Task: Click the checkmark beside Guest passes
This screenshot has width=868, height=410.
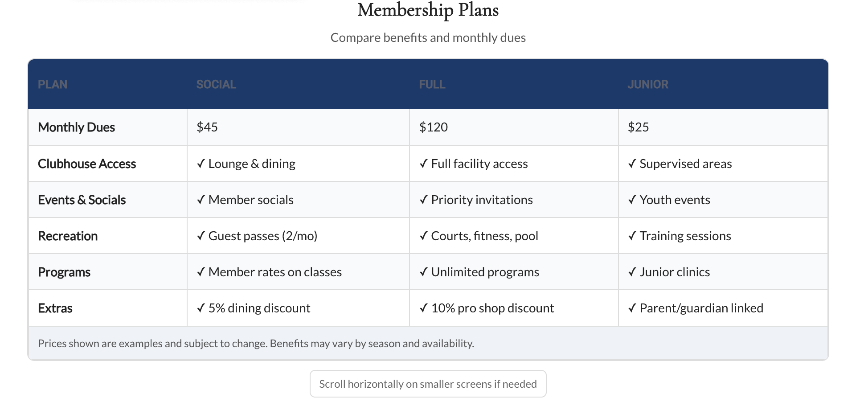Action: pyautogui.click(x=201, y=236)
